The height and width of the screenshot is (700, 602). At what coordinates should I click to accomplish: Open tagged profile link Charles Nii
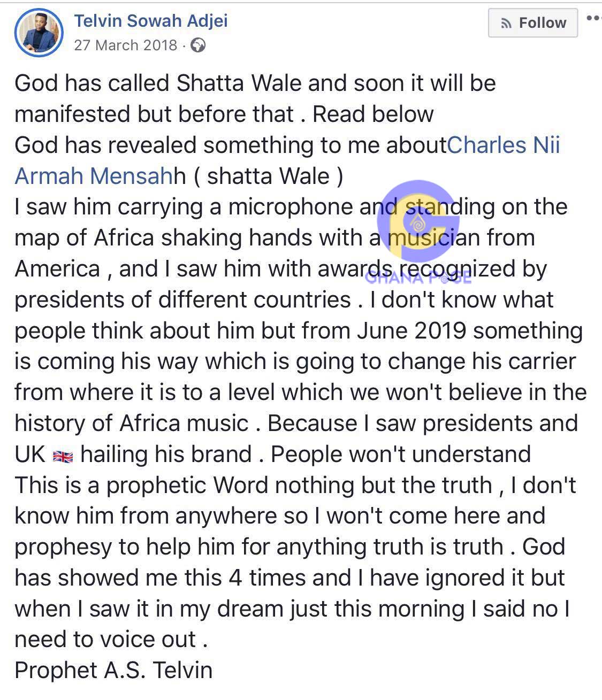504,145
